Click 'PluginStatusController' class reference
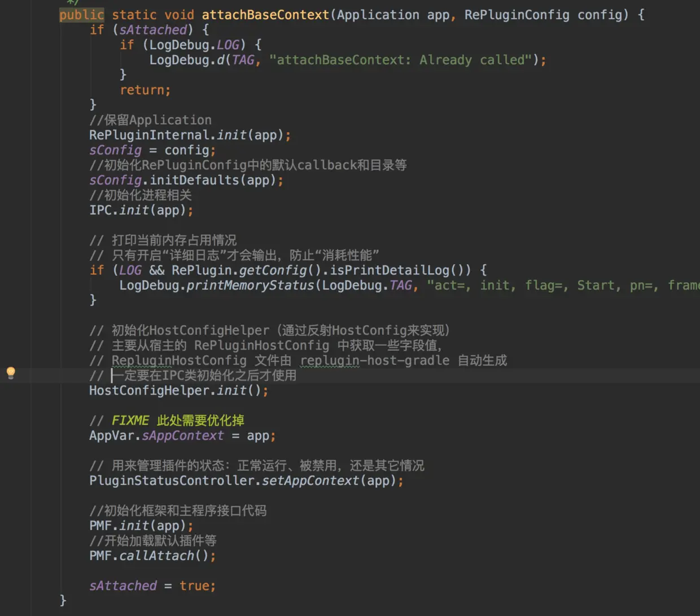Viewport: 700px width, 616px height. point(172,480)
